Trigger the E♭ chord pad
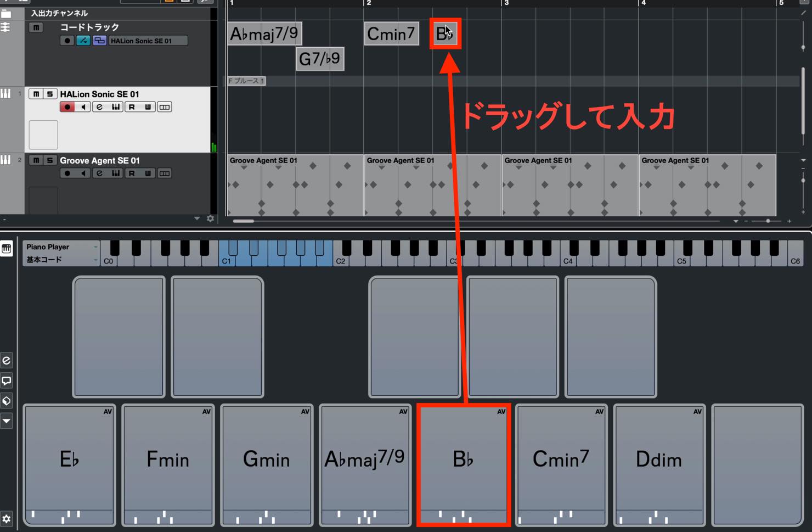Image resolution: width=812 pixels, height=532 pixels. pyautogui.click(x=69, y=466)
